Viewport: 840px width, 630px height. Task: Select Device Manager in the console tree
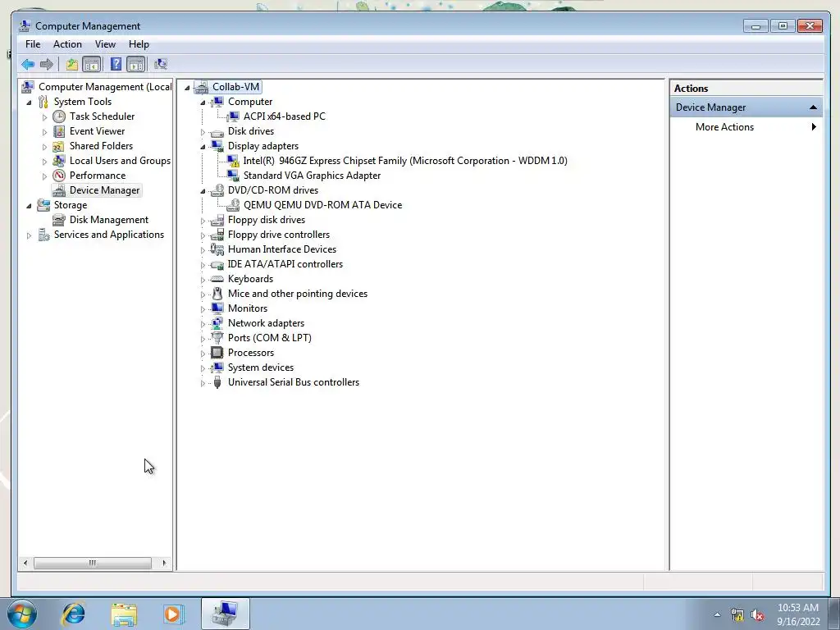pyautogui.click(x=104, y=190)
